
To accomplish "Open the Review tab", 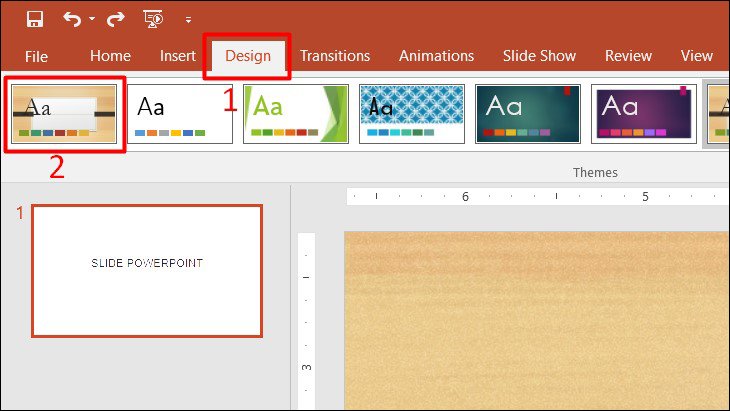I will pyautogui.click(x=628, y=56).
